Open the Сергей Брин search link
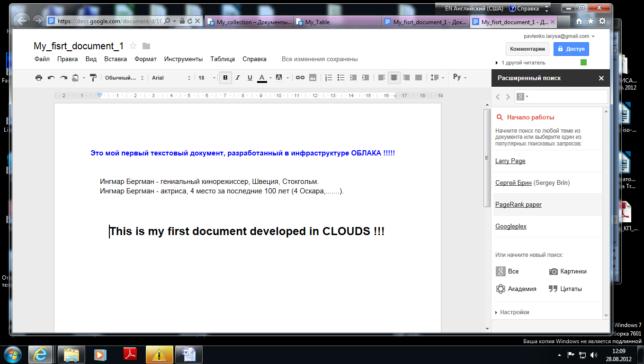 coord(513,182)
